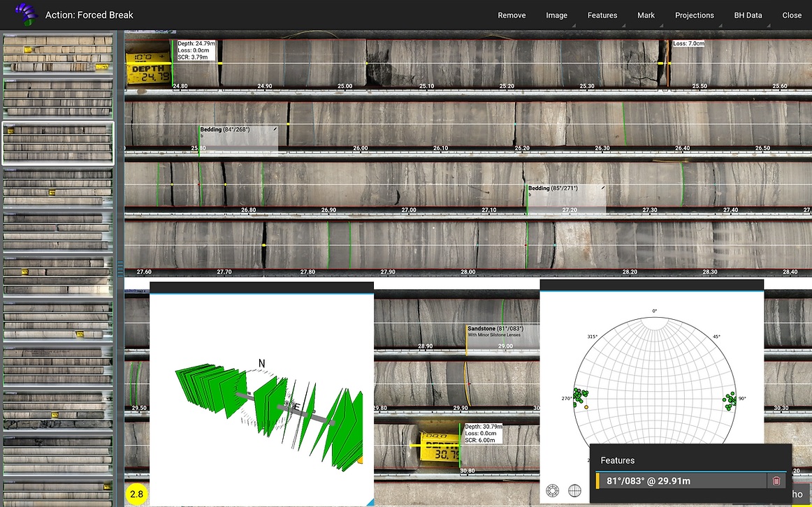812x507 pixels.
Task: Switch stereonet to equatorial globe grid
Action: (x=575, y=490)
